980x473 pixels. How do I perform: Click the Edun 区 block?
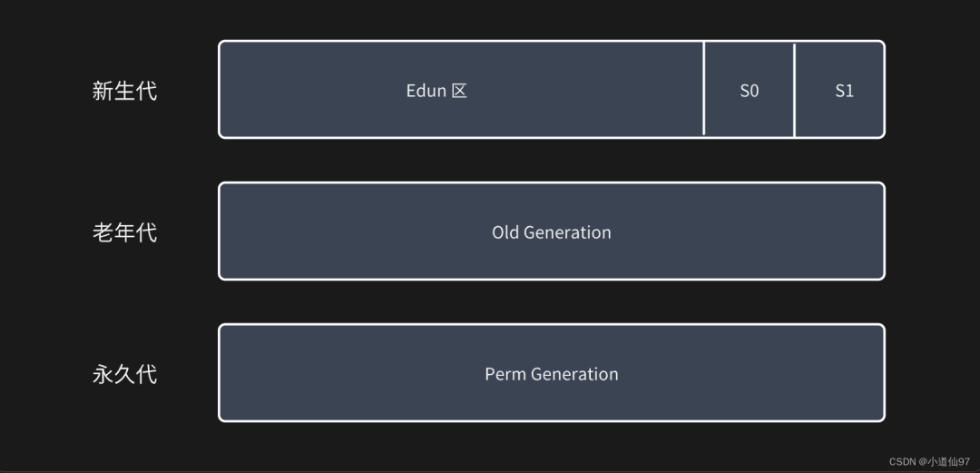point(461,90)
